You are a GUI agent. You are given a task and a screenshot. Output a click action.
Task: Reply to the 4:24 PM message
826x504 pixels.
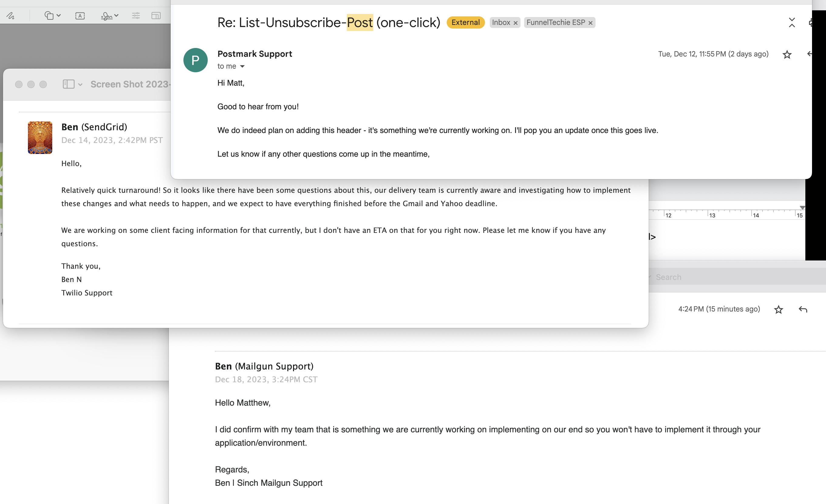click(x=803, y=309)
